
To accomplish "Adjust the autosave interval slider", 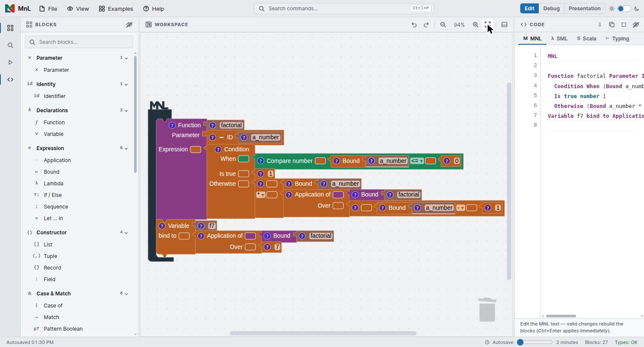I will pos(534,342).
